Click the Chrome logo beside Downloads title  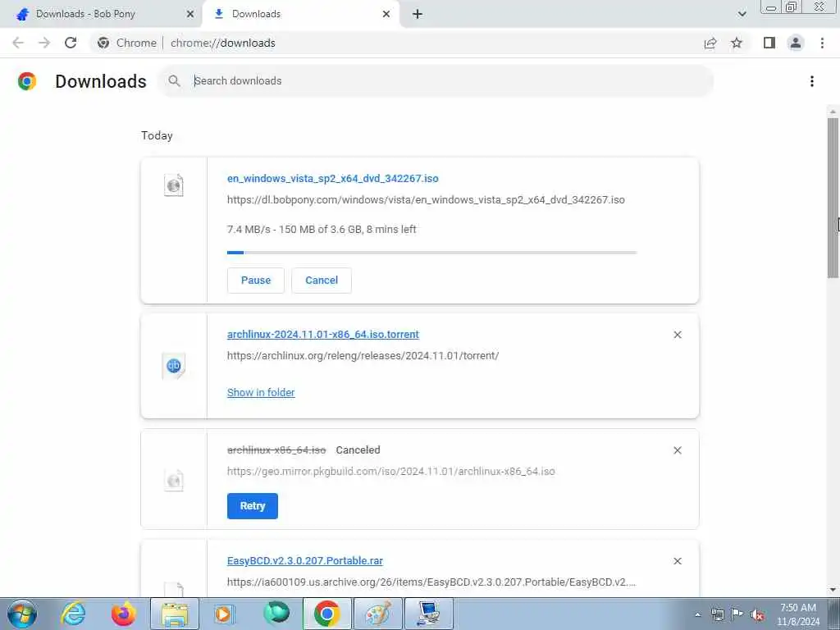pyautogui.click(x=27, y=81)
